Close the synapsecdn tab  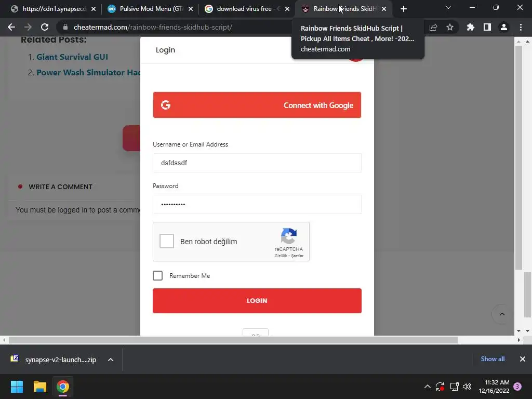(94, 9)
